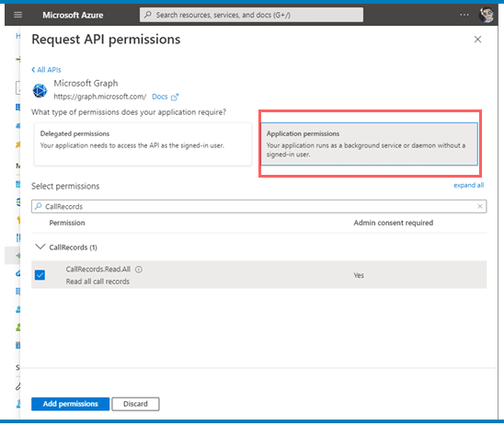
Task: Click the Admin consent required column header
Action: (x=394, y=223)
